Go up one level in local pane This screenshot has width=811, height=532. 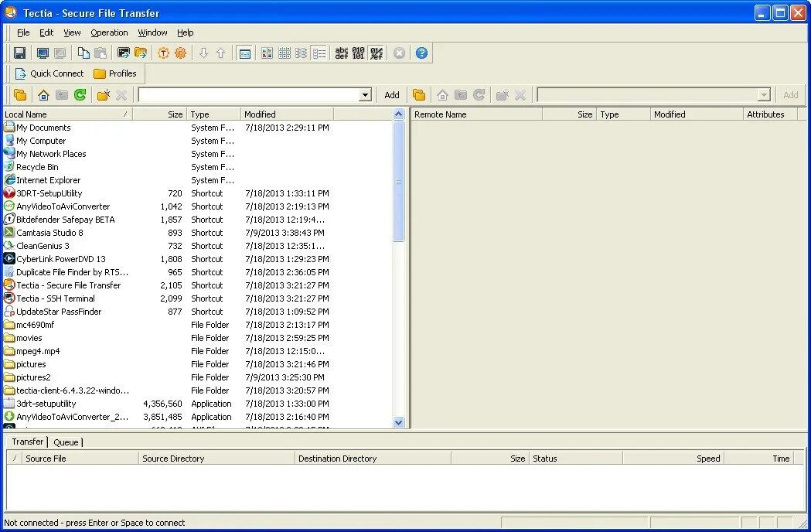click(62, 94)
